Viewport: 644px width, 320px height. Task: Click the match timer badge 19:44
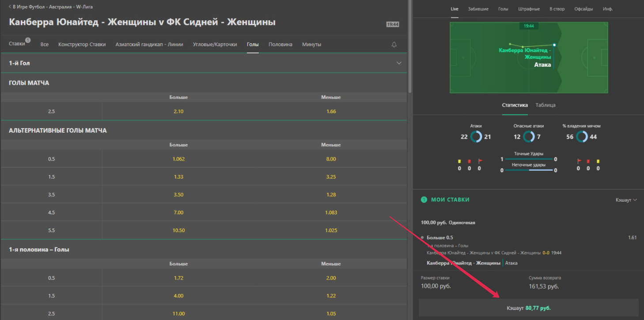392,24
